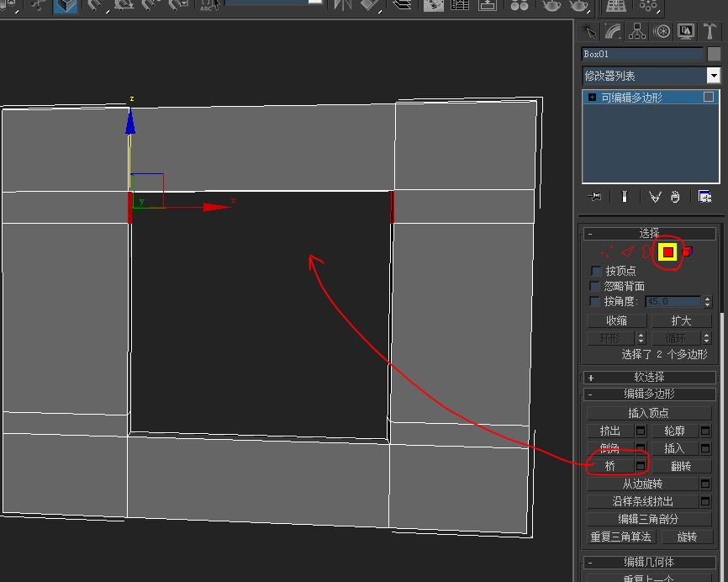
Task: Open the Modify command panel tab
Action: coord(614,32)
